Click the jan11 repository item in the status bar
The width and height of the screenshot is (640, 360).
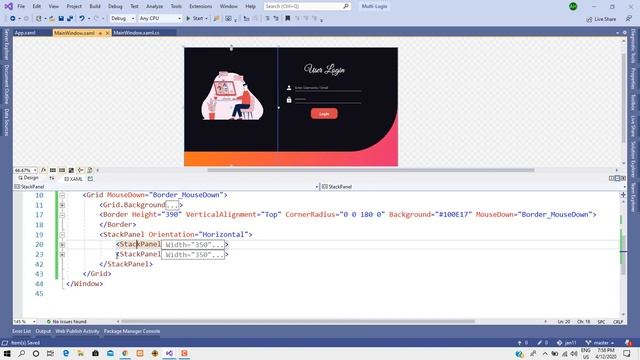(567, 343)
